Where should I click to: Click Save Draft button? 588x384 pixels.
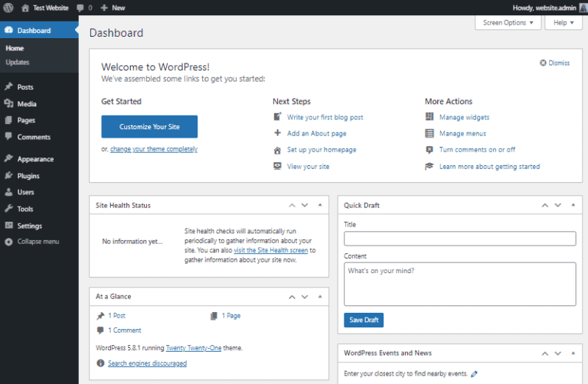tap(364, 320)
